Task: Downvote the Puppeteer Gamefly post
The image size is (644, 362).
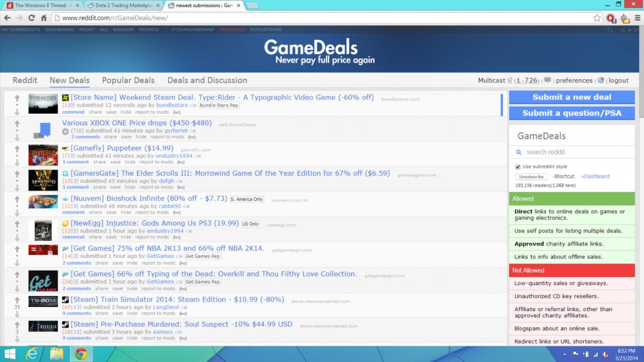Action: tap(17, 162)
